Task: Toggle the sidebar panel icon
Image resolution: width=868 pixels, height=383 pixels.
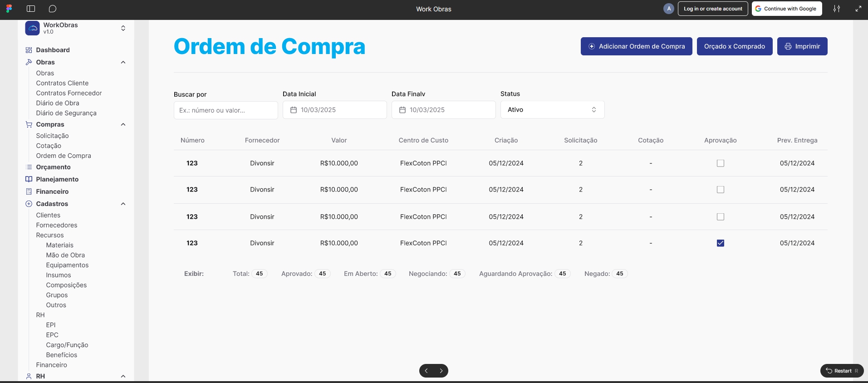Action: click(31, 9)
